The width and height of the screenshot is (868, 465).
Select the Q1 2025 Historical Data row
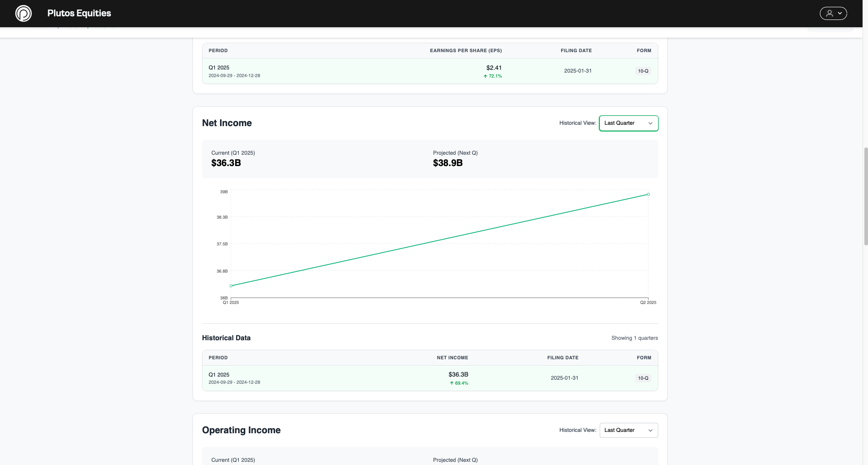pyautogui.click(x=318, y=377)
